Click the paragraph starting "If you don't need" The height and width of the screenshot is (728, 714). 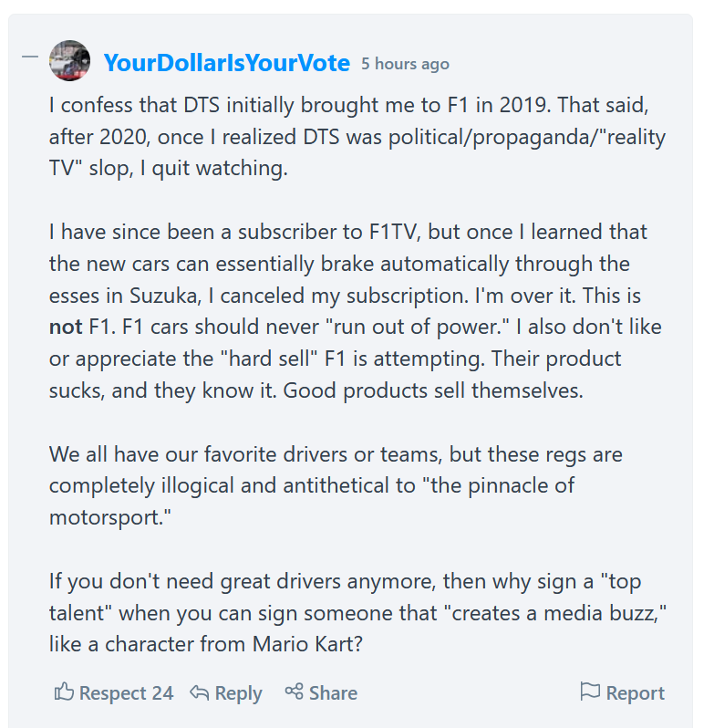point(356,612)
